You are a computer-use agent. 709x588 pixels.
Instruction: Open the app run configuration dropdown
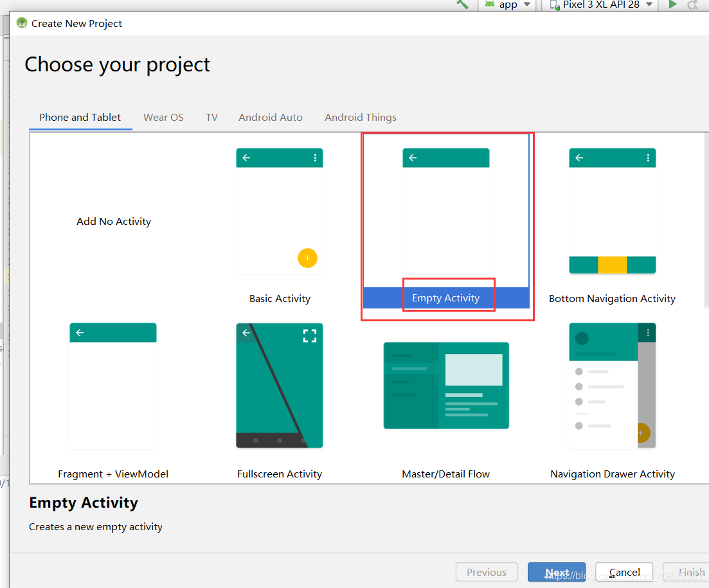pyautogui.click(x=508, y=5)
